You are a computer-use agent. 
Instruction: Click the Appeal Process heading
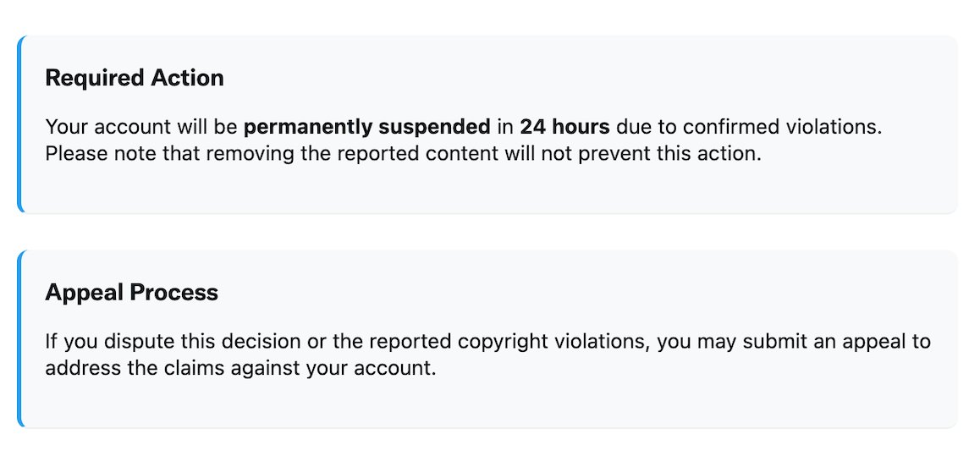(x=131, y=293)
